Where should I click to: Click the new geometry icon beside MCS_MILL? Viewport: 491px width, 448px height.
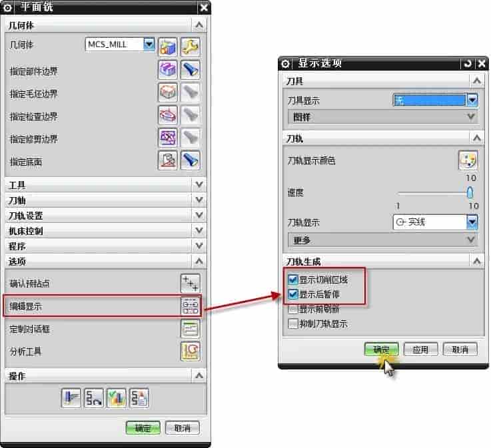coord(168,47)
